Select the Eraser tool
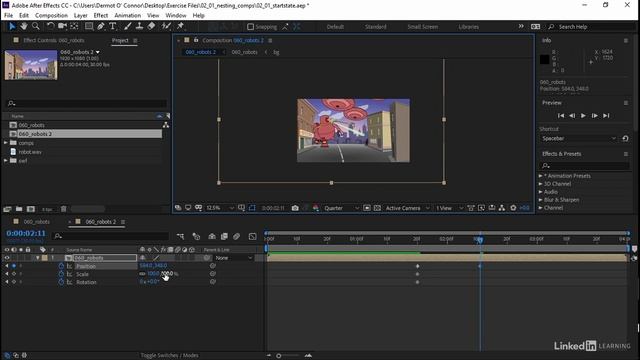The height and width of the screenshot is (360, 640). tap(151, 26)
